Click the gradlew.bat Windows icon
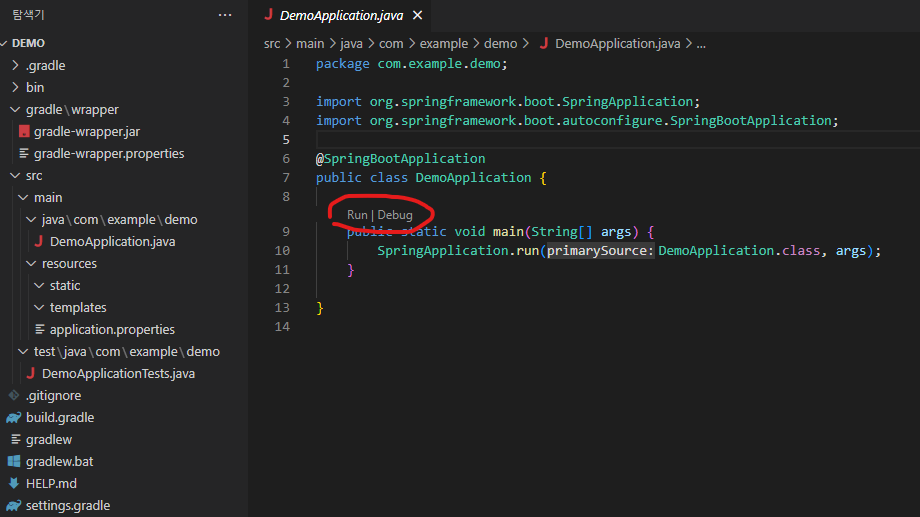 point(14,461)
